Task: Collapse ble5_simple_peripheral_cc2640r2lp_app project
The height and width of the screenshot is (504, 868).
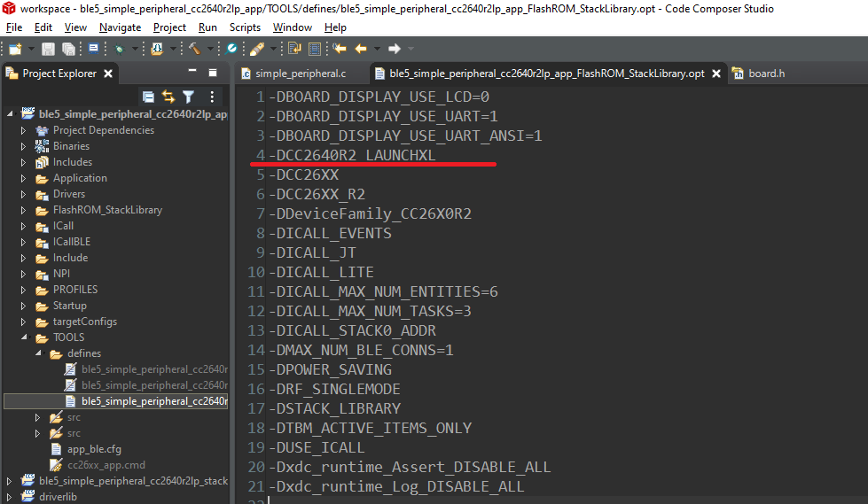Action: (x=10, y=114)
